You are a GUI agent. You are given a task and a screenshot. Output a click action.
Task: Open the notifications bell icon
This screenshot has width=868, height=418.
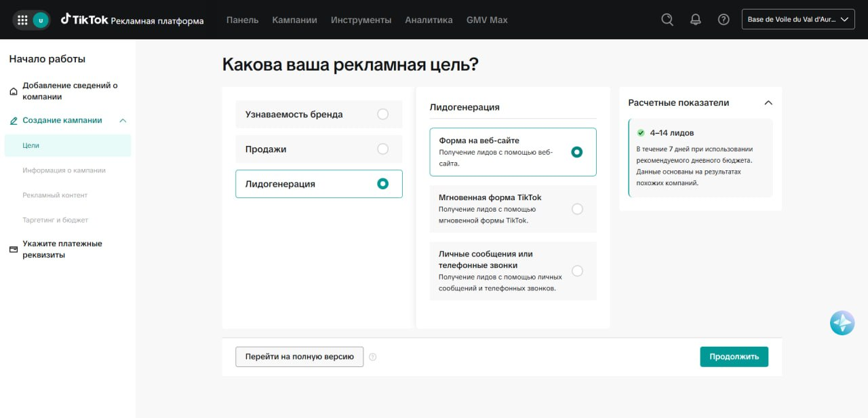(696, 20)
